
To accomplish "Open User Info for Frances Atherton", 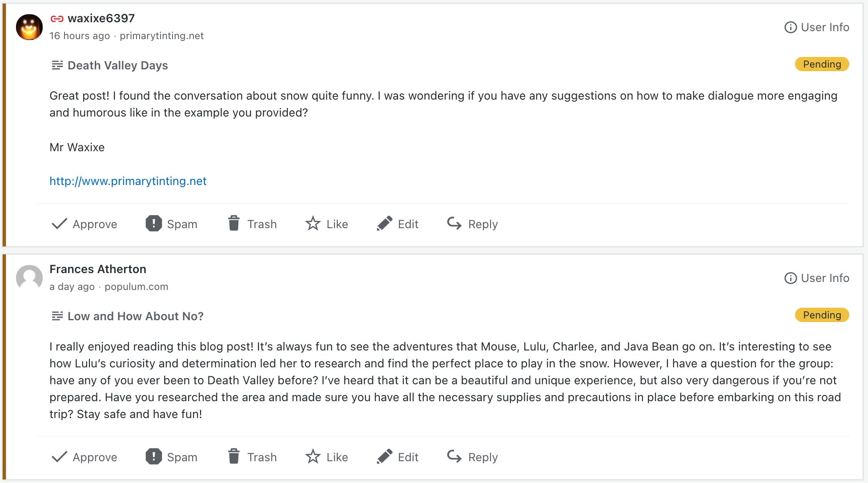I will click(x=817, y=278).
